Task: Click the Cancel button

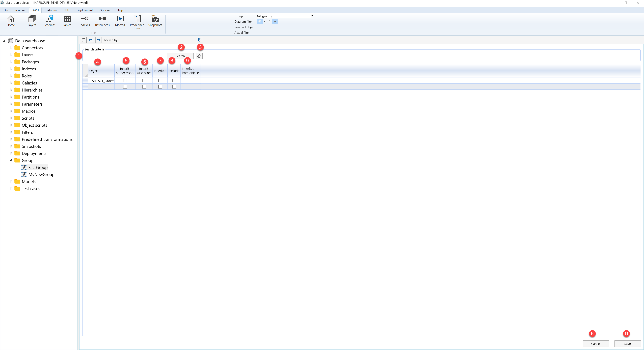Action: pos(596,343)
